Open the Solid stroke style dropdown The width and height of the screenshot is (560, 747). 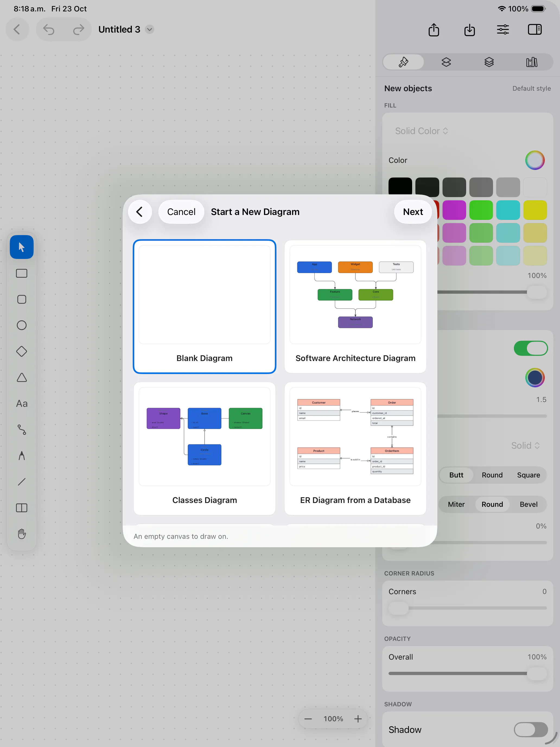(x=525, y=445)
